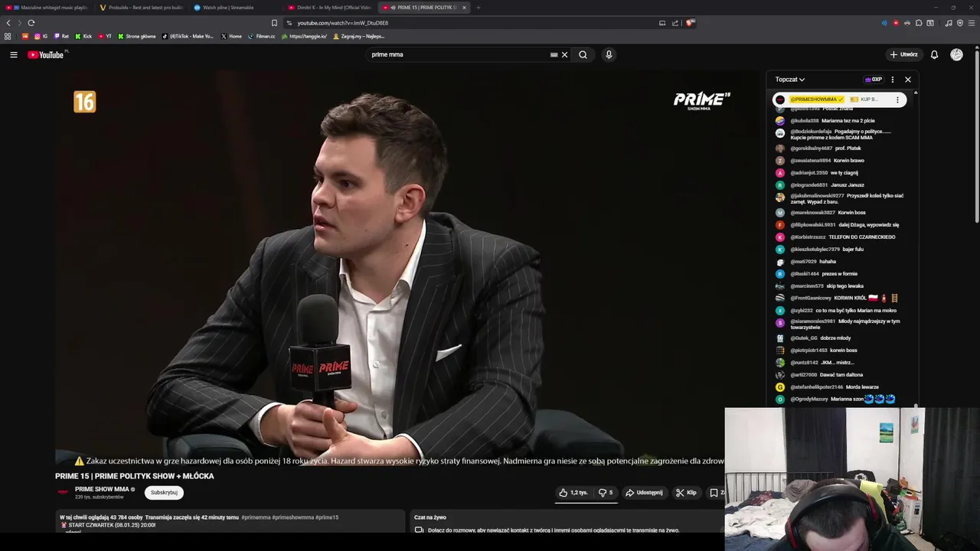Click chat message "TELEFON DO CZARNECKIEGO"

pyautogui.click(x=861, y=237)
